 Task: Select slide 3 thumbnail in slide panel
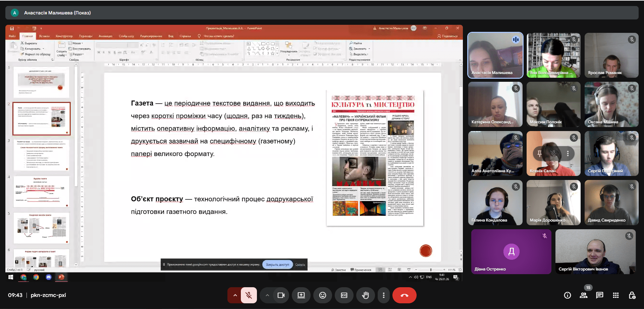42,155
